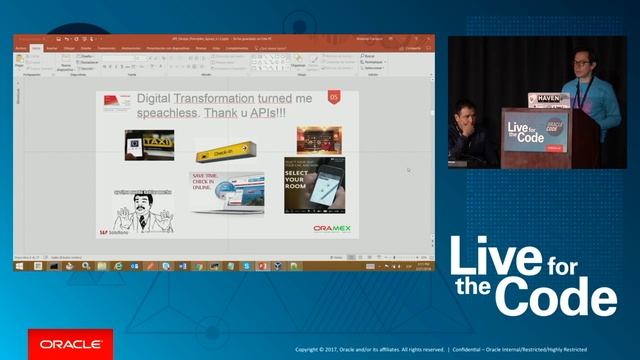Click the taskbar clock

tap(424, 267)
